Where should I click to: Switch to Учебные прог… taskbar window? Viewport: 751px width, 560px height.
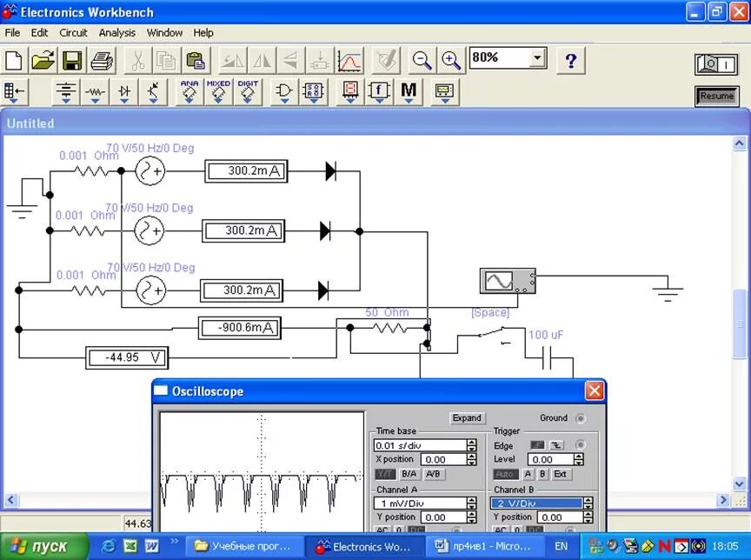[x=244, y=546]
